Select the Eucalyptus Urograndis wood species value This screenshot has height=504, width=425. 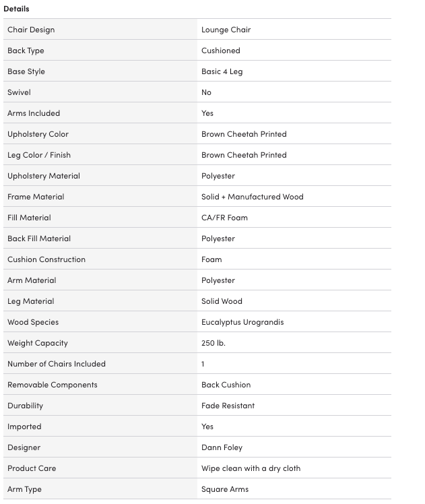click(242, 322)
